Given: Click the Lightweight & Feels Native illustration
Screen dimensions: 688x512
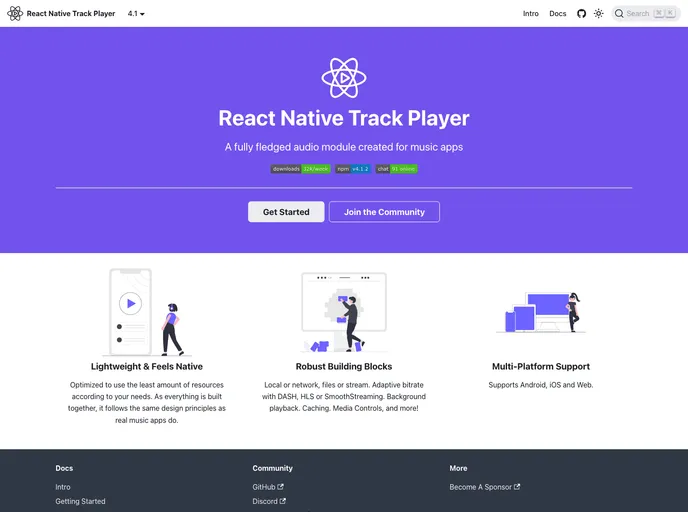Looking at the screenshot, I should pyautogui.click(x=146, y=311).
